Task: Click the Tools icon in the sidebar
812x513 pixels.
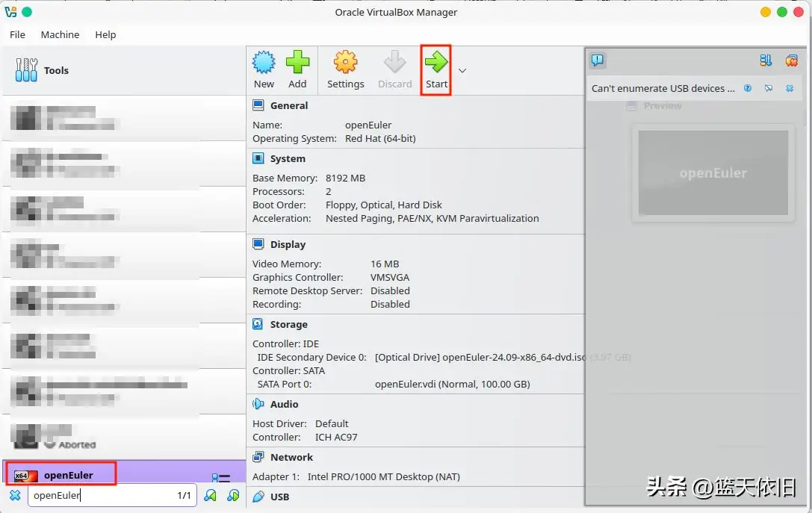Action: pos(26,69)
